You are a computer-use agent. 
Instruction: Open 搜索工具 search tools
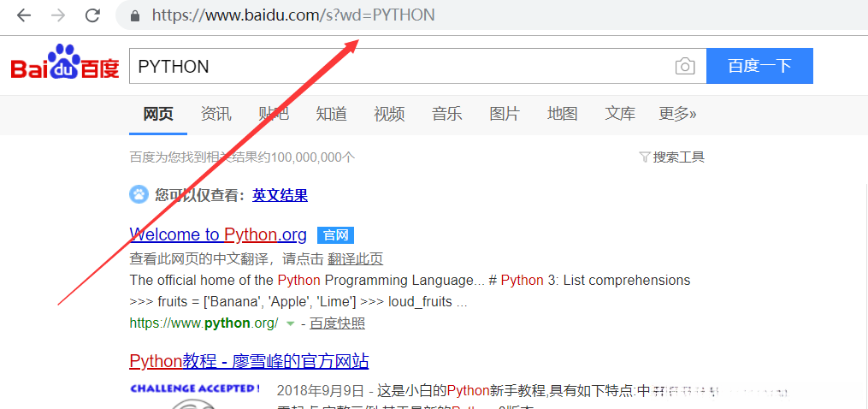(x=679, y=157)
